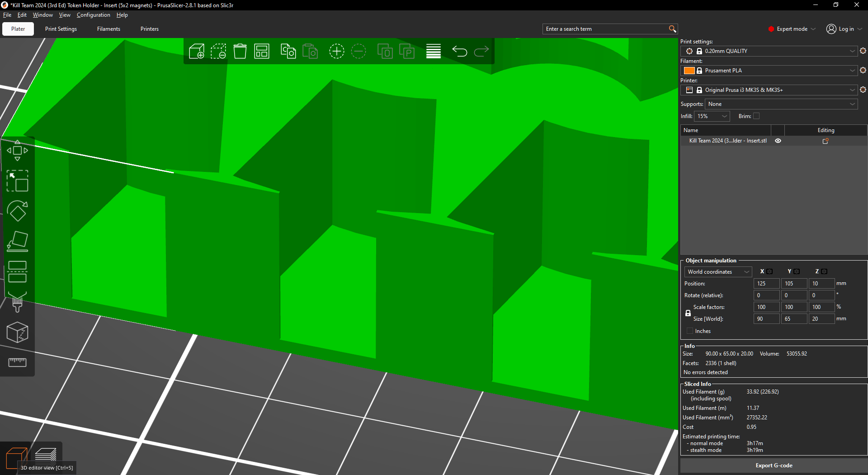The height and width of the screenshot is (475, 868).
Task: Click the Delete selected object icon
Action: point(218,51)
